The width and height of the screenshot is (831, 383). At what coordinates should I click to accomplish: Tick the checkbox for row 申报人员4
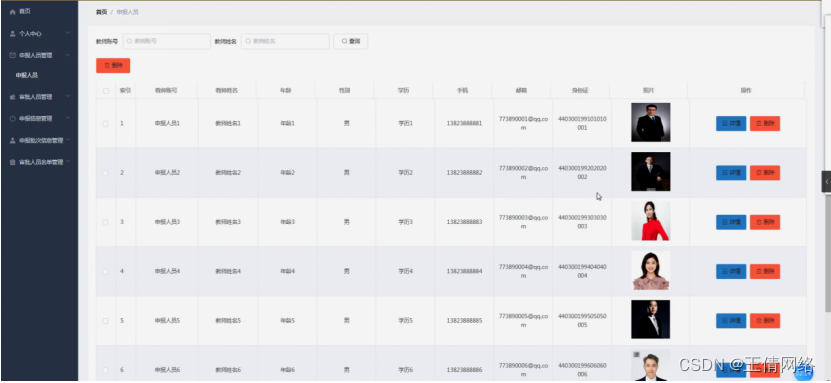(x=105, y=271)
